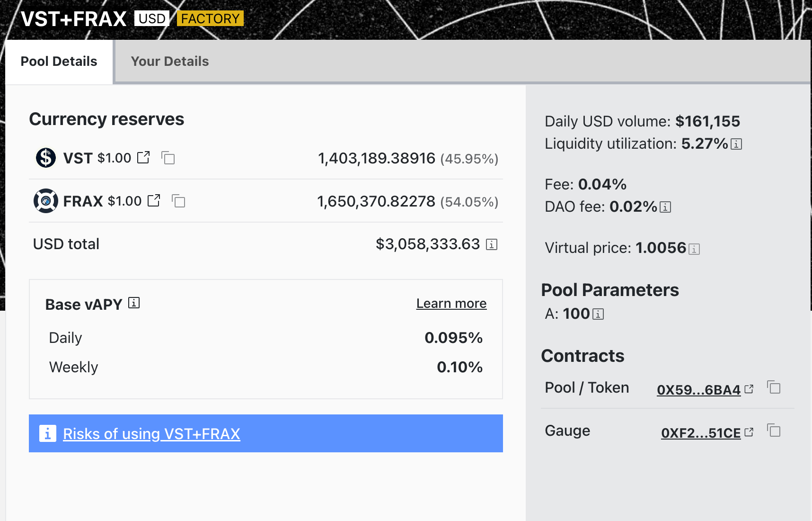Open Risks of using VST+FRAX link
This screenshot has width=812, height=521.
151,434
